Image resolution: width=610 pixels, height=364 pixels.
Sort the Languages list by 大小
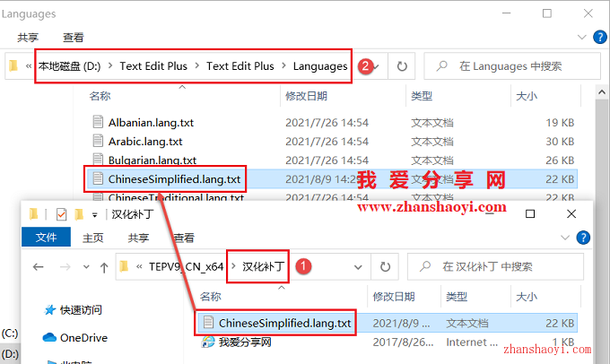point(527,96)
